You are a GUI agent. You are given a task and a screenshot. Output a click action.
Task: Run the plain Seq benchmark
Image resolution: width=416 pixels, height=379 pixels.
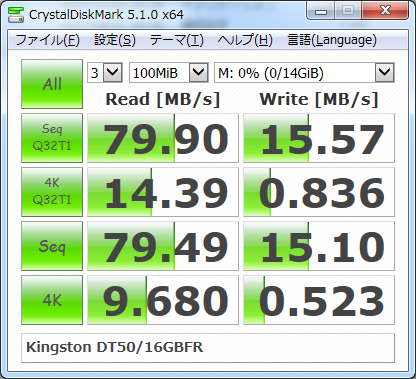(52, 246)
